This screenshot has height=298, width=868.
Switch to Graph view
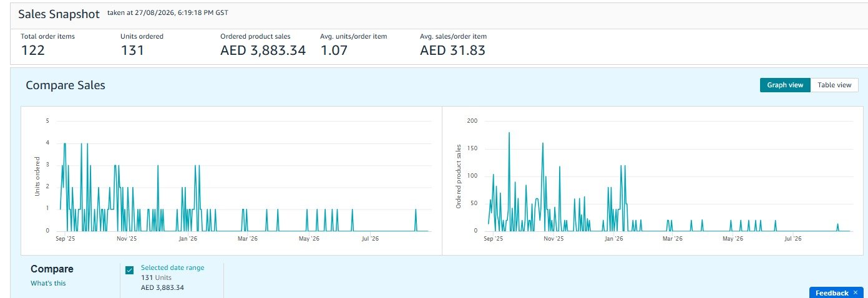tap(785, 85)
